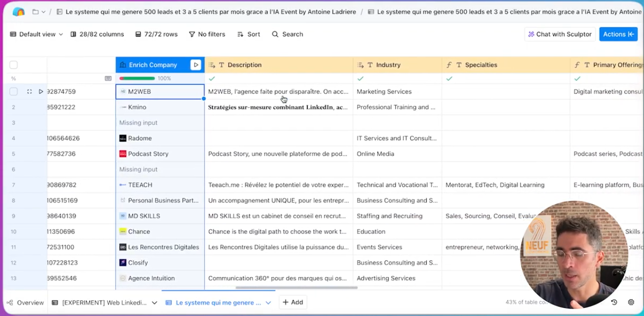Select the Podcast Story company cell
This screenshot has height=316, width=644.
[x=160, y=154]
